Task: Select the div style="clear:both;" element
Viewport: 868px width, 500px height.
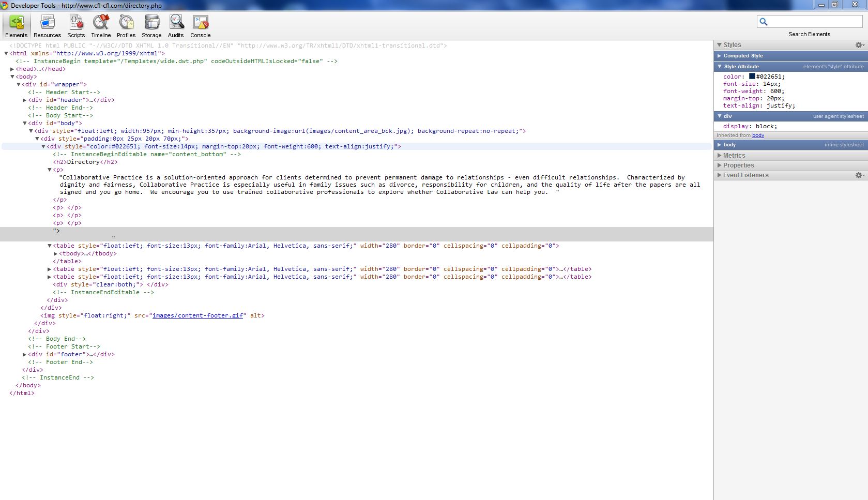Action: click(x=111, y=284)
